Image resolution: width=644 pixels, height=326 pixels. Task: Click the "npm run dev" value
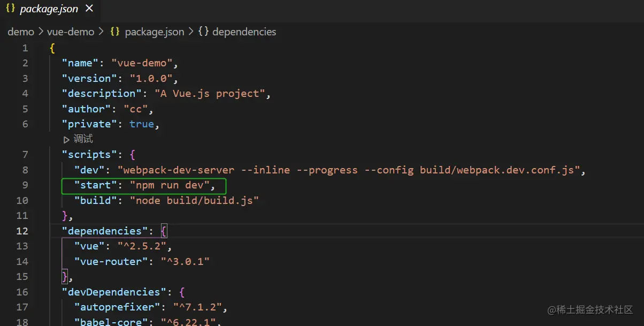pyautogui.click(x=170, y=185)
